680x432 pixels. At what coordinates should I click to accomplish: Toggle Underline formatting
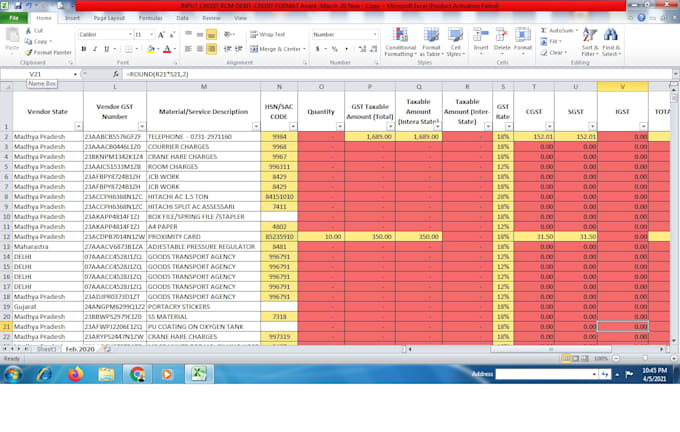pyautogui.click(x=106, y=49)
